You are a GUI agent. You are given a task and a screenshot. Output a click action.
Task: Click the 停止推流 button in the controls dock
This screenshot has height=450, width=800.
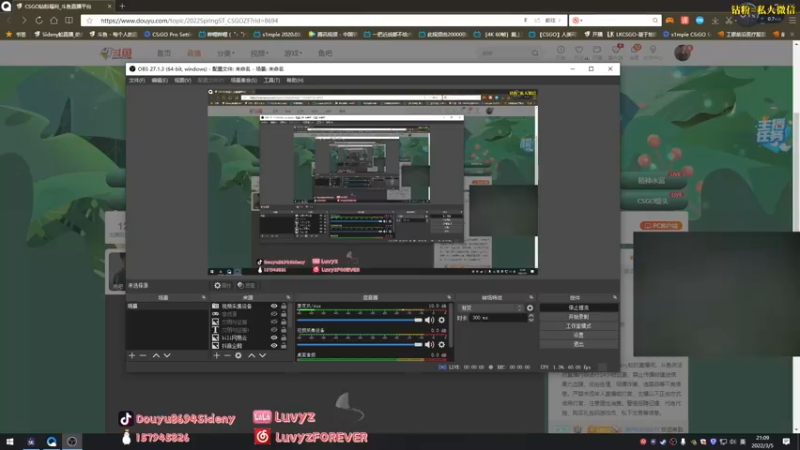579,308
